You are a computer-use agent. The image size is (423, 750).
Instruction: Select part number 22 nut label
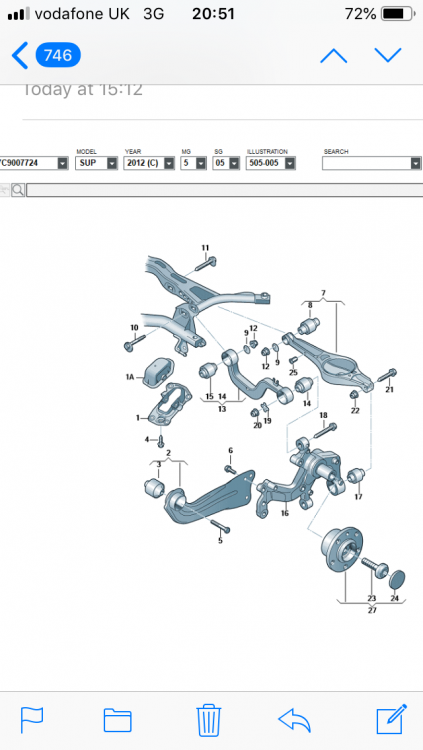click(355, 410)
